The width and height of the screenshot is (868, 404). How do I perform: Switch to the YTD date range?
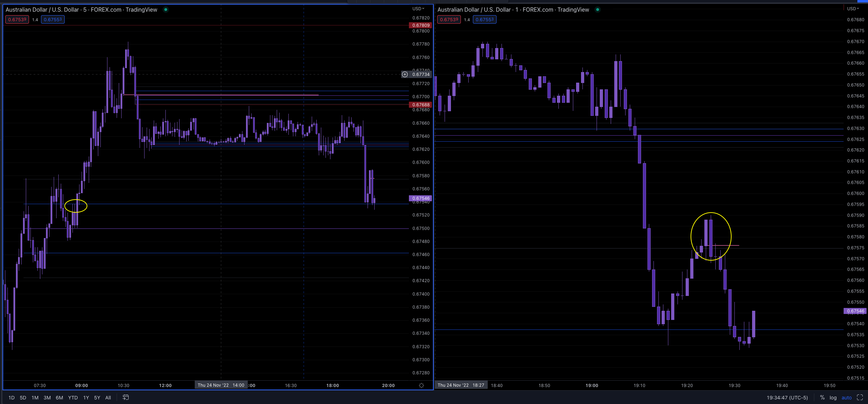73,397
